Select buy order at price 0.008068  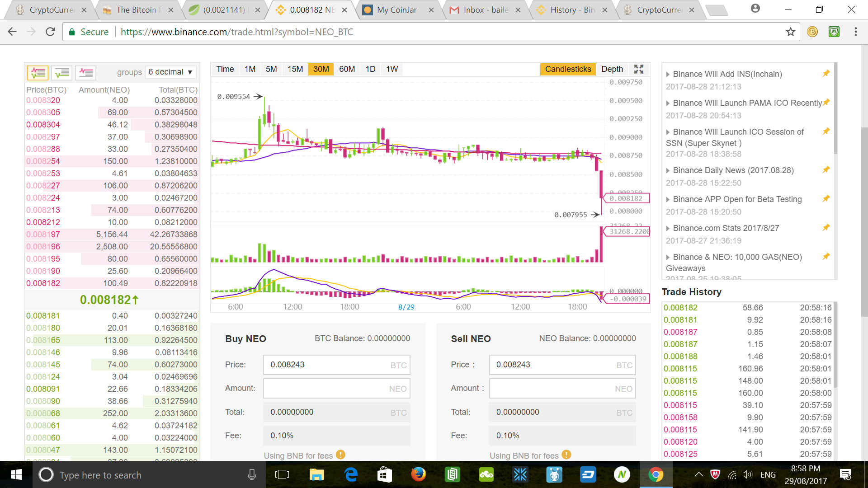[x=112, y=413]
